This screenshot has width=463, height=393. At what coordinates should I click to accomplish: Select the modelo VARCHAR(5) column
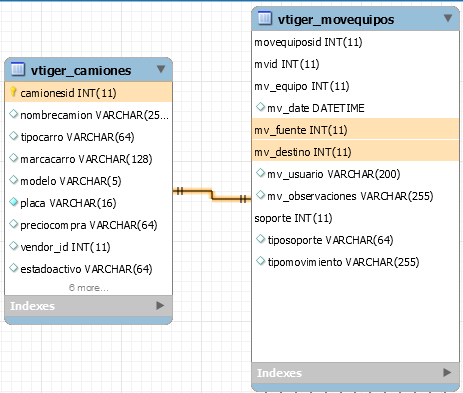click(x=89, y=181)
